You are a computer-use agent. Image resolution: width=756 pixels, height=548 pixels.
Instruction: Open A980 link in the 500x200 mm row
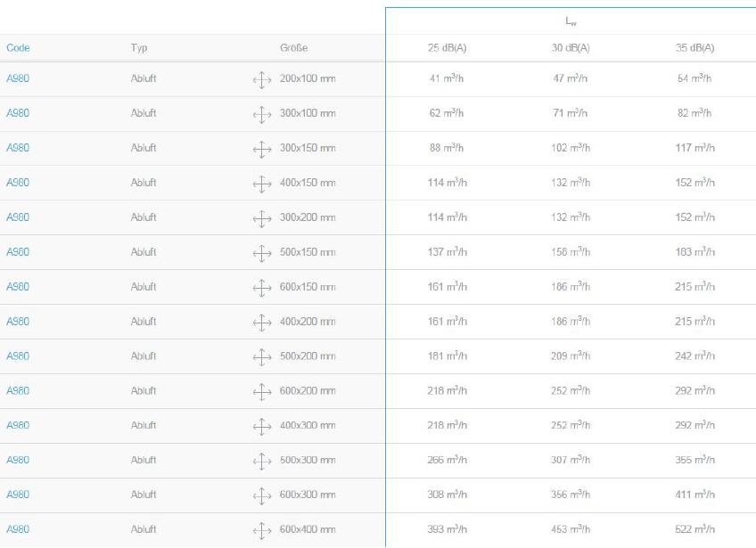18,356
